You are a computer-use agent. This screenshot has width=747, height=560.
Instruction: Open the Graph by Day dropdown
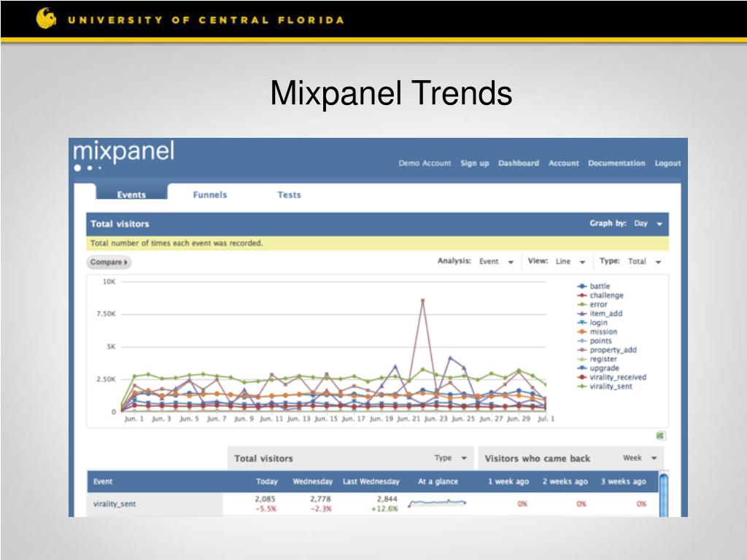[x=648, y=223]
